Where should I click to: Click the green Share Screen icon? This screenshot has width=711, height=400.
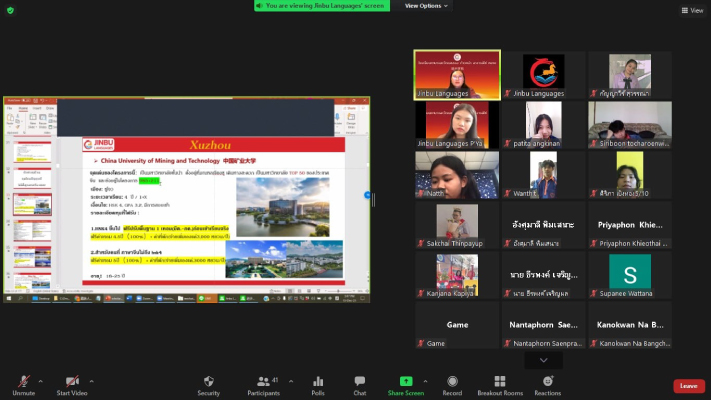pyautogui.click(x=406, y=382)
